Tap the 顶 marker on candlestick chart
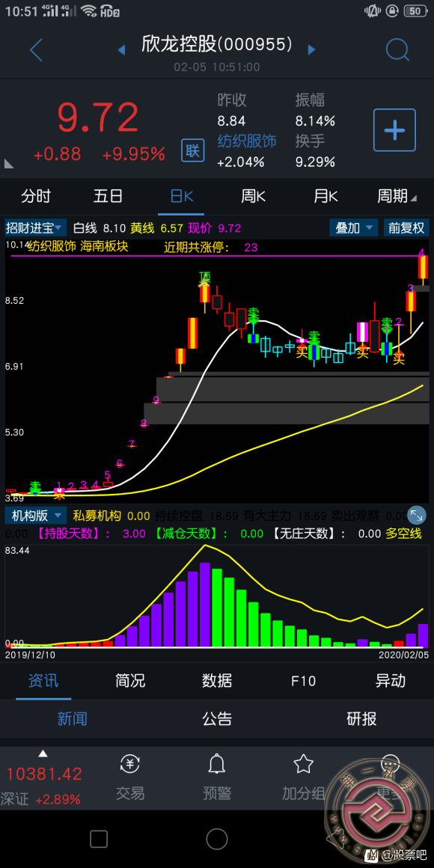 [205, 278]
